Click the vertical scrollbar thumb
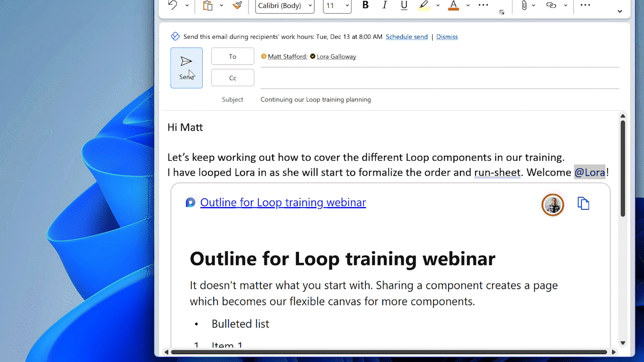Image resolution: width=644 pixels, height=362 pixels. point(623,169)
